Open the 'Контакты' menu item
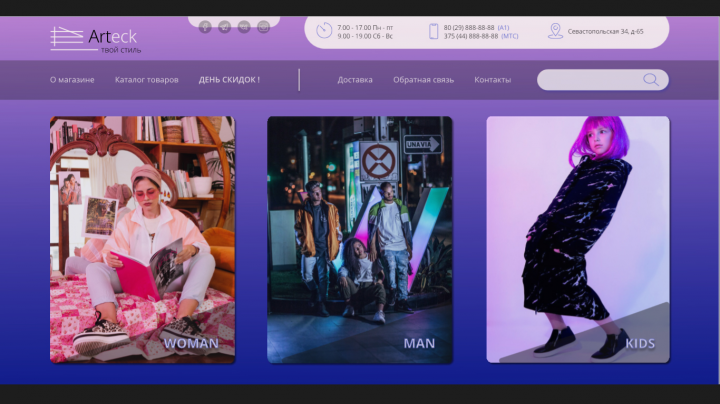This screenshot has width=720, height=404. (x=493, y=80)
